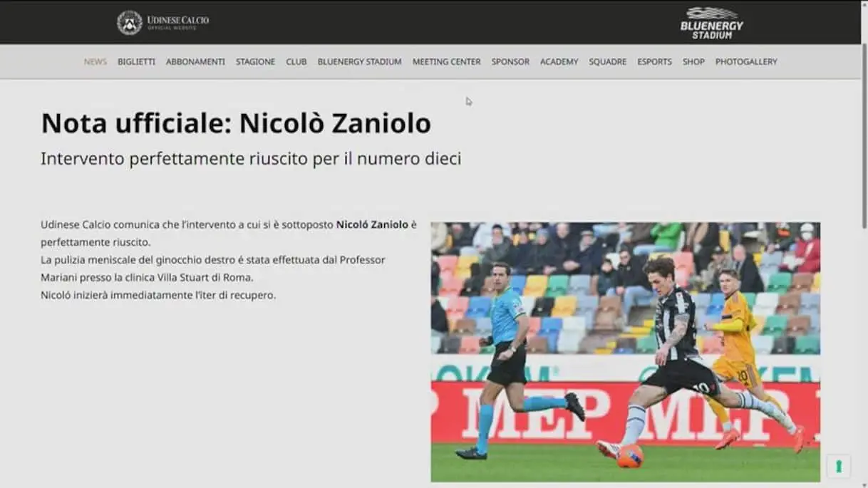Open the Meeting Center page
The width and height of the screenshot is (868, 488).
tap(446, 62)
